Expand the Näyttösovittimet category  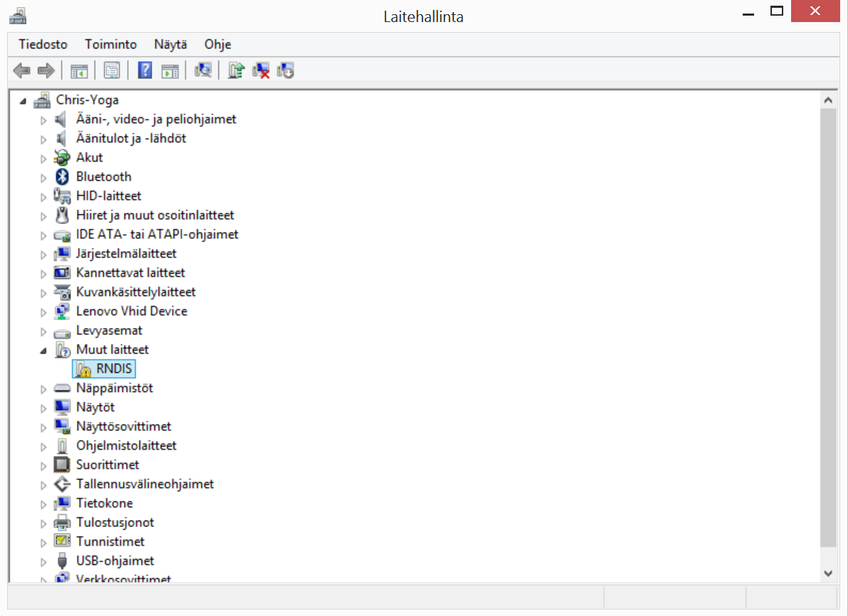tap(43, 426)
